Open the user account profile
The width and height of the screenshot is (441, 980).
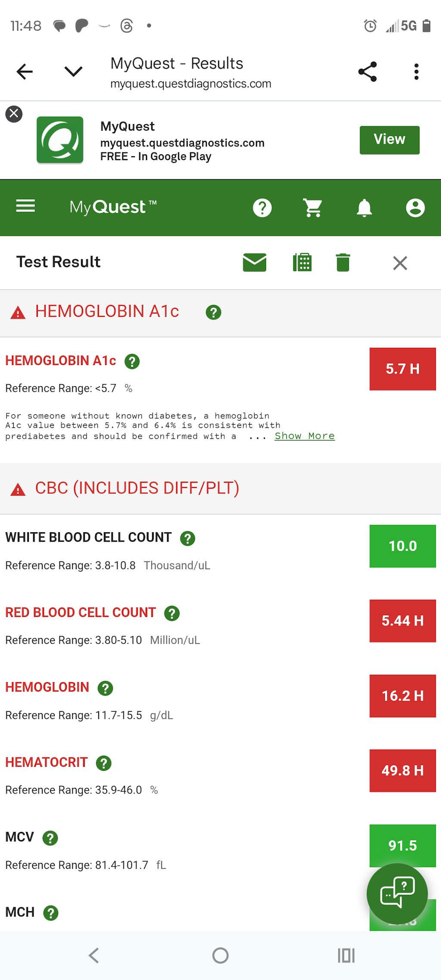click(x=415, y=208)
